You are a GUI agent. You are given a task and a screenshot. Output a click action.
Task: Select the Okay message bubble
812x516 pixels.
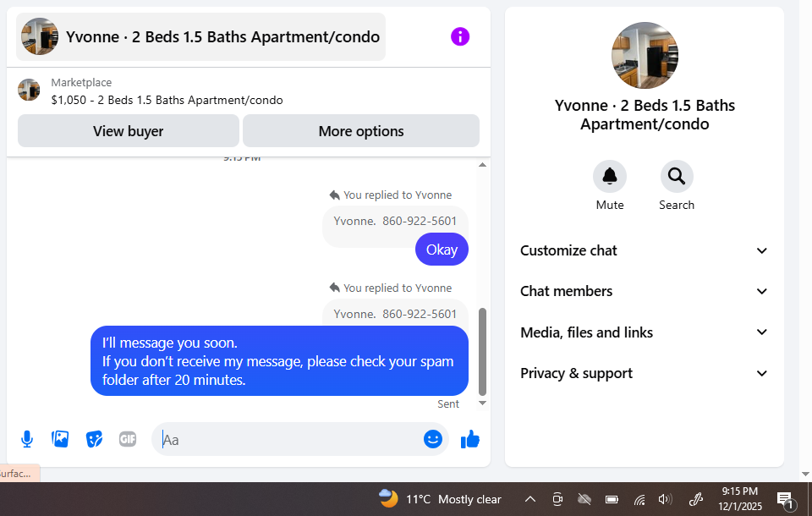pos(442,250)
